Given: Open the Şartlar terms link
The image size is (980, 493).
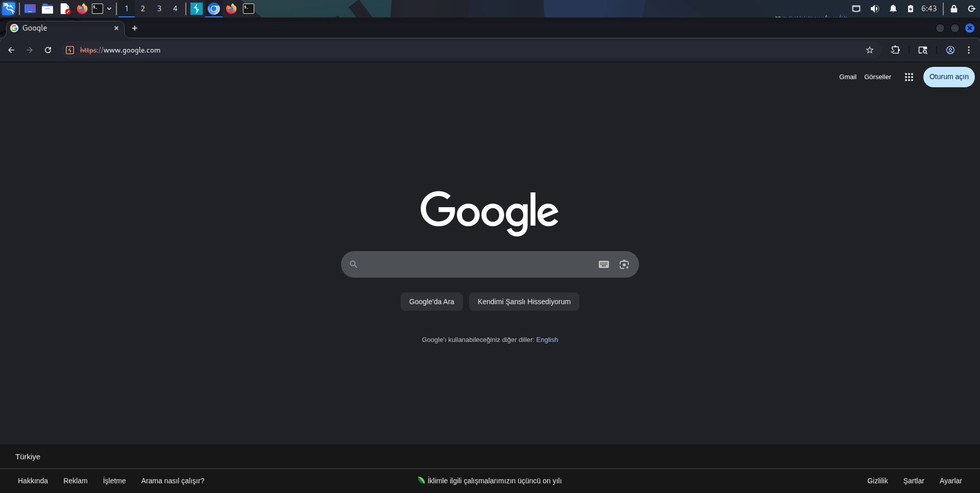Looking at the screenshot, I should click(x=914, y=481).
